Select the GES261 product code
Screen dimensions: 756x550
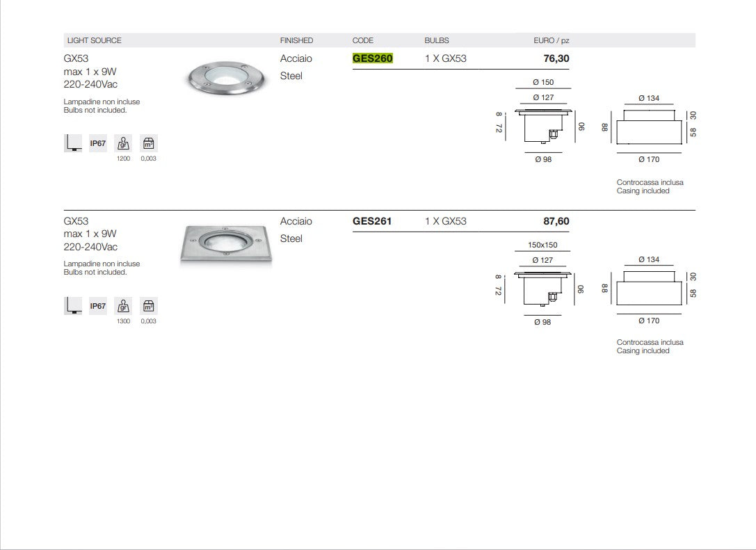pos(372,221)
